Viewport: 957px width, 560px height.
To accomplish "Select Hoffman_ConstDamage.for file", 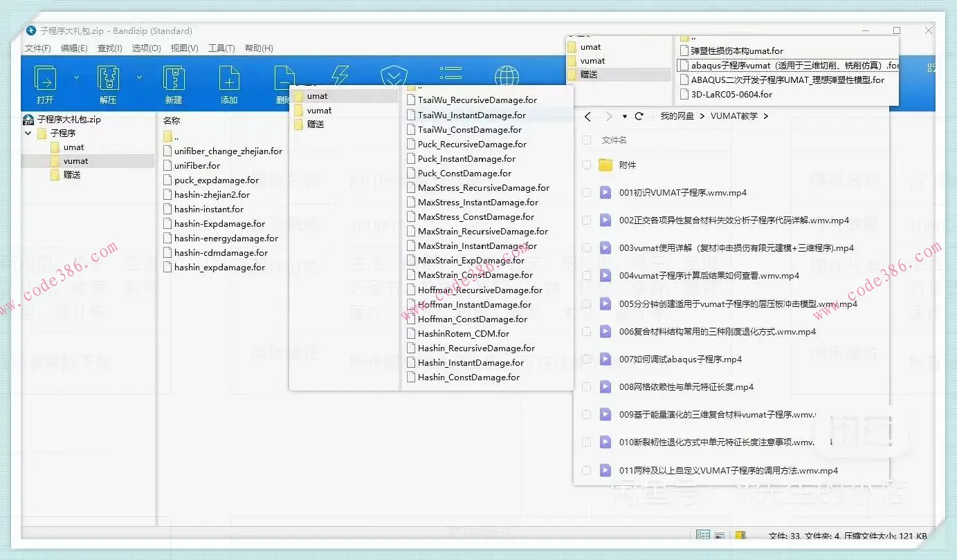I will [x=473, y=319].
